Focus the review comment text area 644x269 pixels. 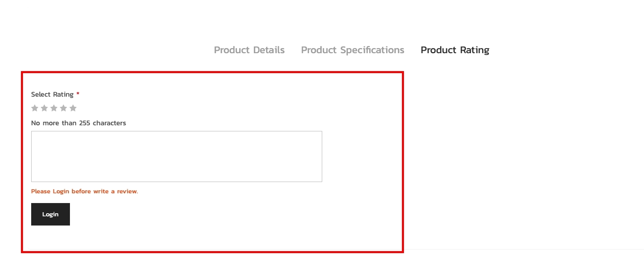point(176,156)
